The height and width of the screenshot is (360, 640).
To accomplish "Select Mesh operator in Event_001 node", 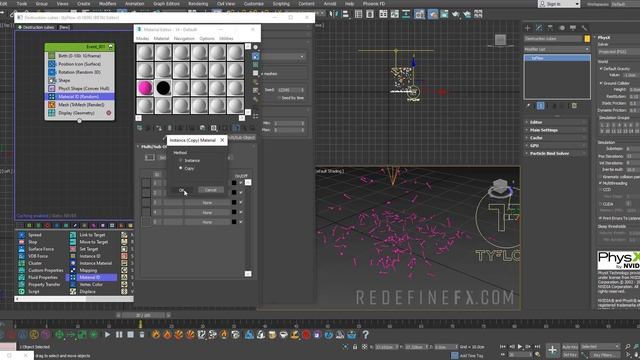I will [80, 105].
